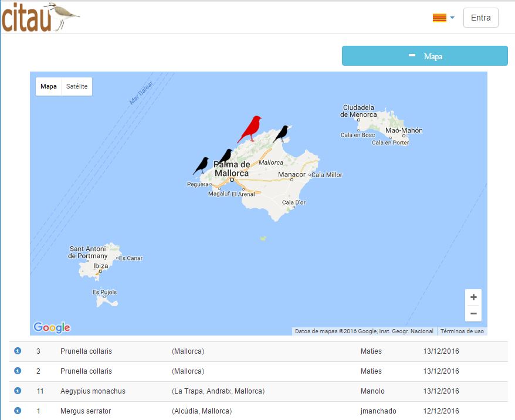Open info for Aegypius monachus record
515x420 pixels.
tap(18, 391)
